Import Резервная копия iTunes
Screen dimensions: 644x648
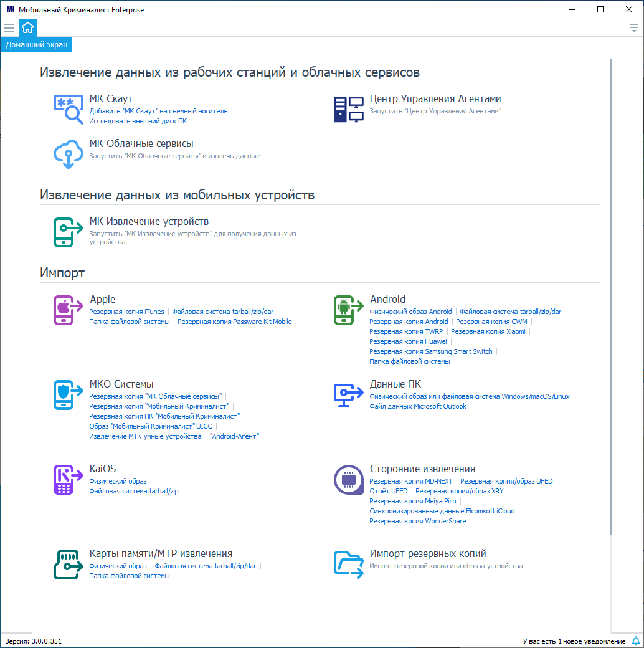coord(126,312)
